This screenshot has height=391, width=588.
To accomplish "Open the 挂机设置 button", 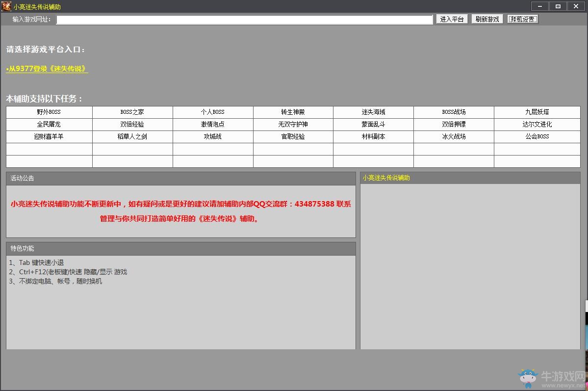I will [523, 19].
